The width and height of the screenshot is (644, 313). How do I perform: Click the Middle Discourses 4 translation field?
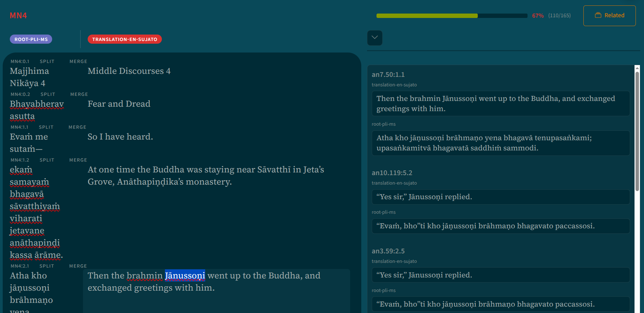[x=129, y=71]
